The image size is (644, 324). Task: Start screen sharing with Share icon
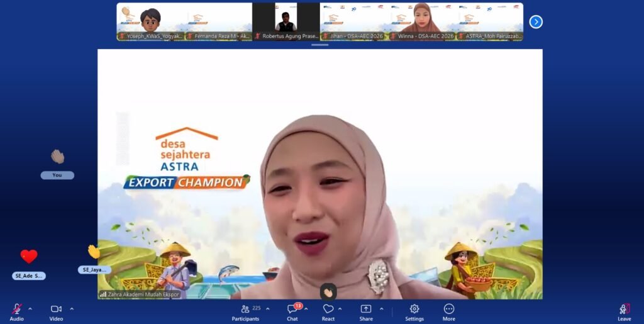[x=366, y=309]
